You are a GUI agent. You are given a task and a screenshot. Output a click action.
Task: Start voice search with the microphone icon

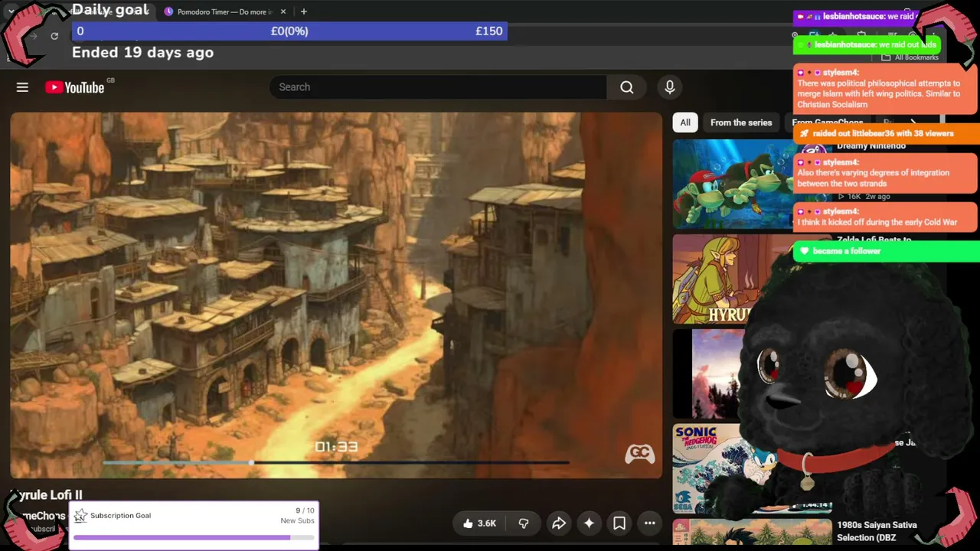[x=670, y=87]
